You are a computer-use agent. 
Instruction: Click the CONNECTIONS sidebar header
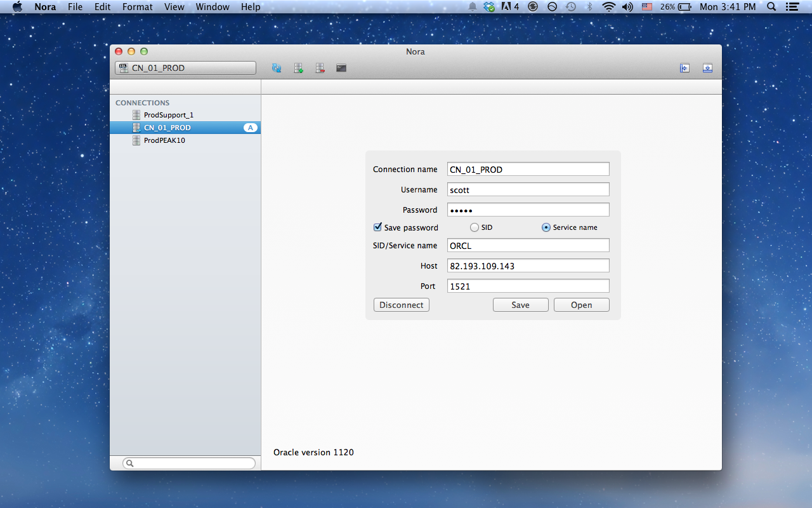pyautogui.click(x=143, y=102)
